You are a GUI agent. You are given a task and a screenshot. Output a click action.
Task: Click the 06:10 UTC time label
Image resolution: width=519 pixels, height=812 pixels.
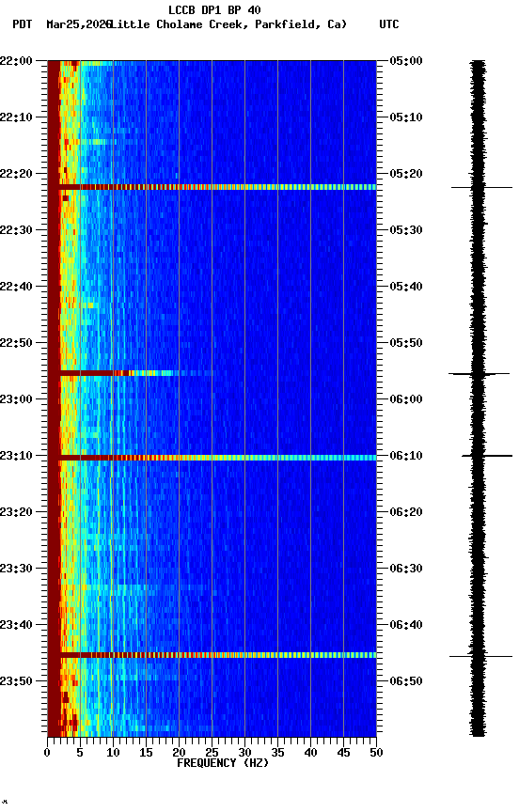click(406, 456)
